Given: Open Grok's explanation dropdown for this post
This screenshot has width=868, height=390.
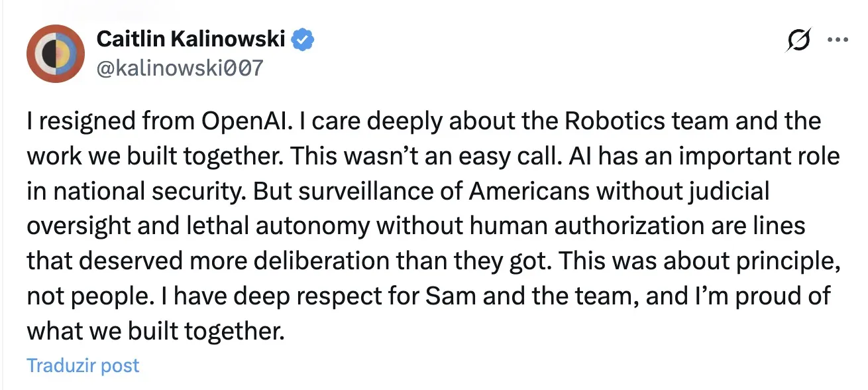Looking at the screenshot, I should click(798, 40).
